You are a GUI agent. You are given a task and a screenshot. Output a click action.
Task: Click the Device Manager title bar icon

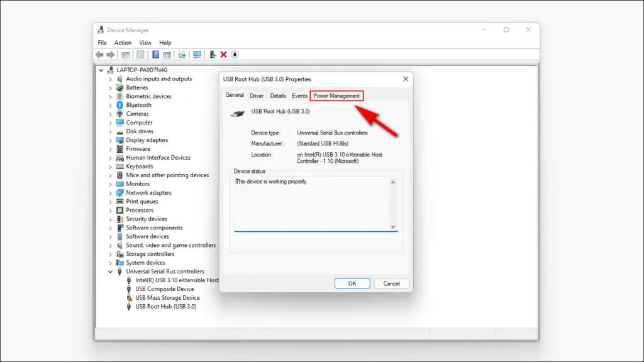(101, 30)
